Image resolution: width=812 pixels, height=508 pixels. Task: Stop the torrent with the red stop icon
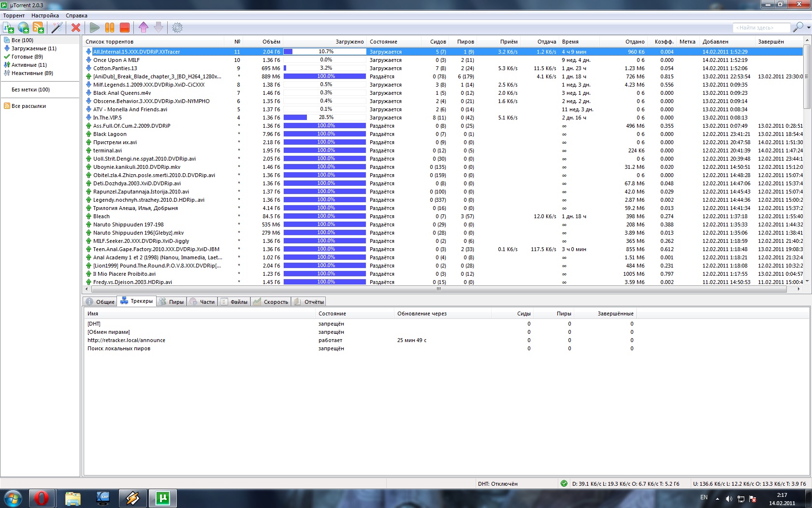(x=125, y=28)
